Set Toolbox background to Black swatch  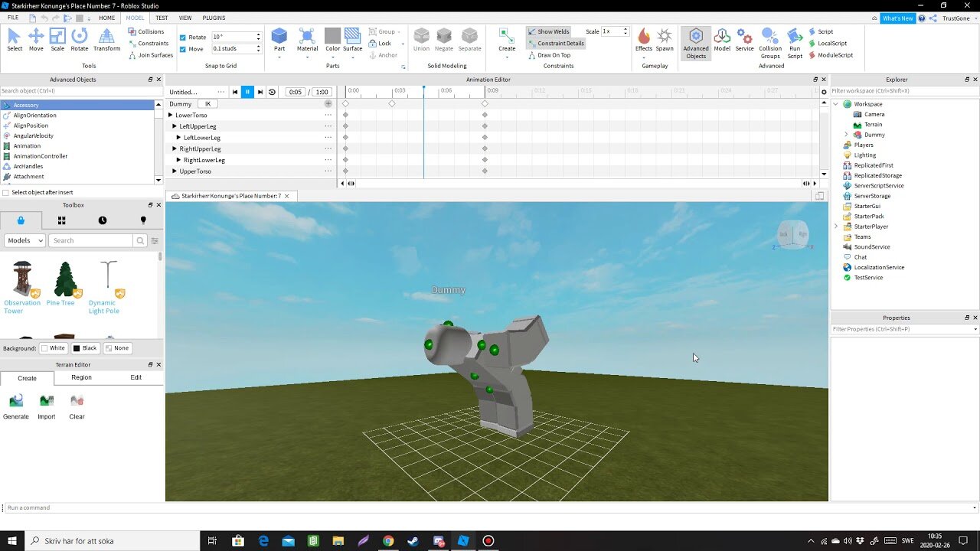click(x=86, y=347)
